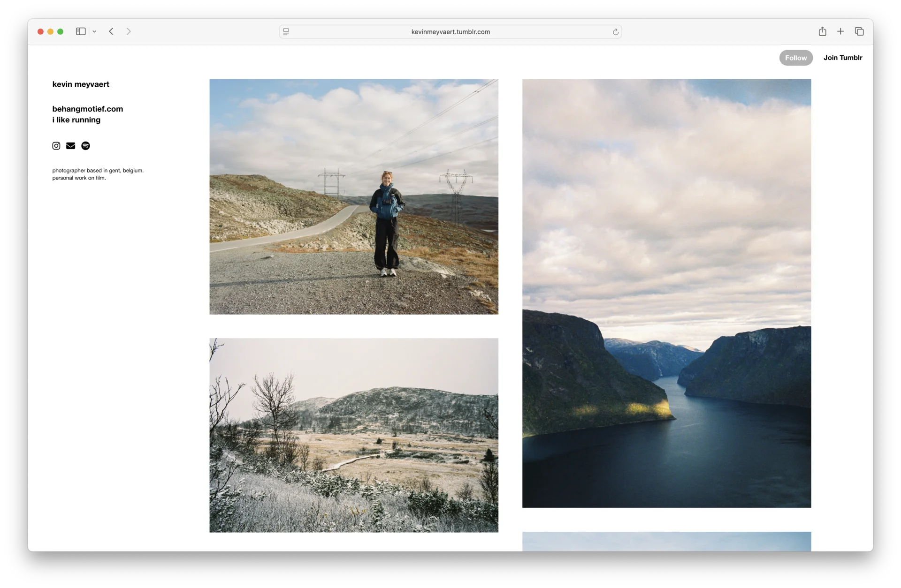
Task: Click the blog title kevin meyvaert
Action: [81, 84]
